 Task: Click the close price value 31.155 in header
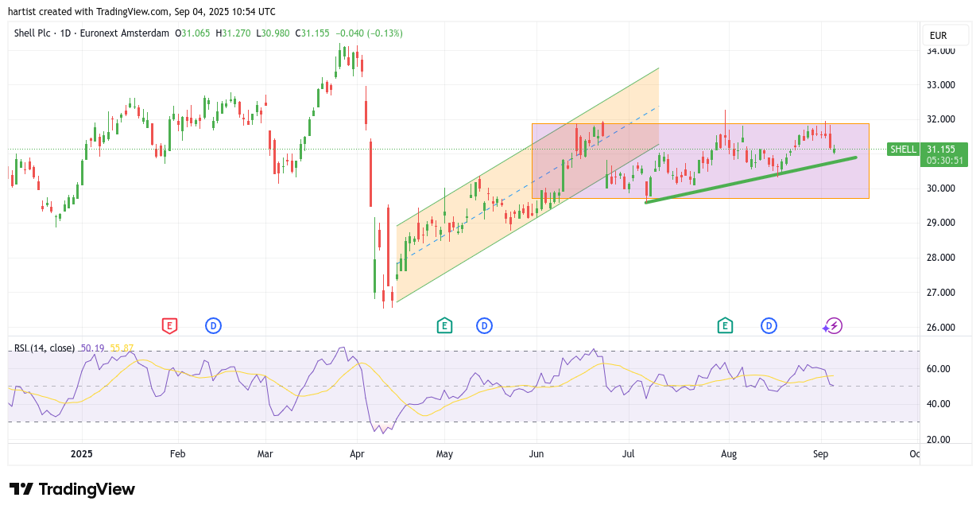coord(316,33)
